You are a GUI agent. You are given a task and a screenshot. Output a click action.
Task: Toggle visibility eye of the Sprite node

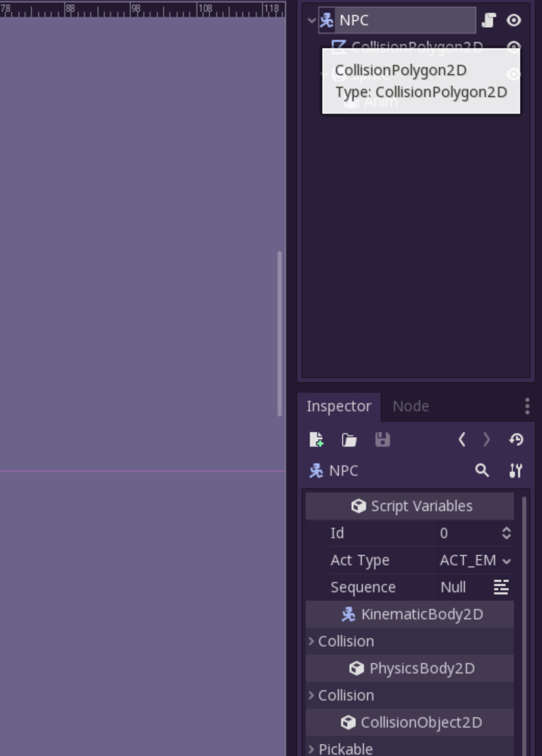pyautogui.click(x=514, y=74)
